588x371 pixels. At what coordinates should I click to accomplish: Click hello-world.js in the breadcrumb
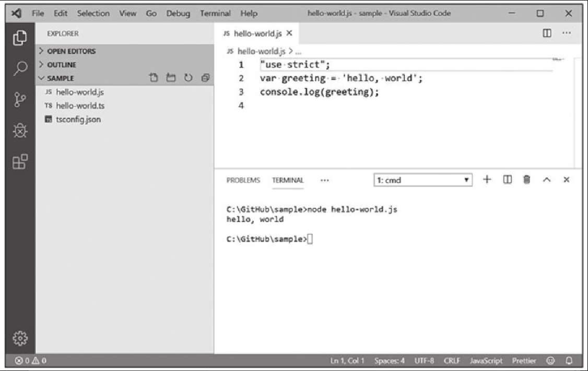click(x=262, y=51)
